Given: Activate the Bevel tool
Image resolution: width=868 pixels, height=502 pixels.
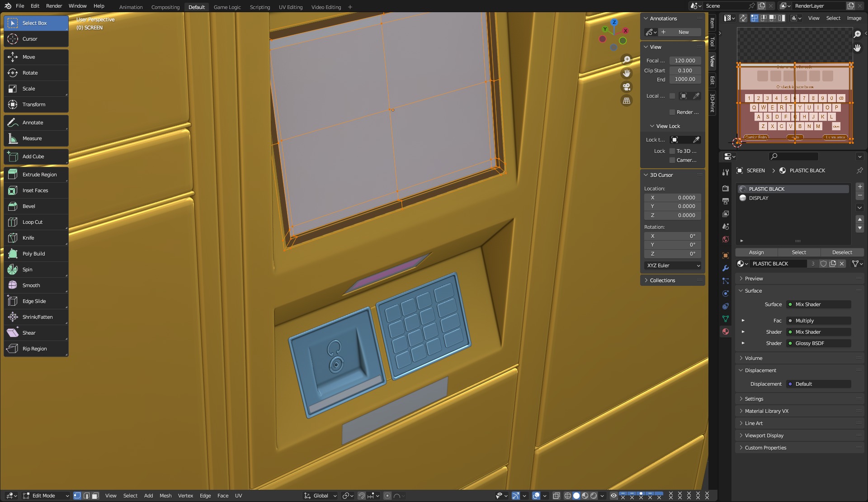Looking at the screenshot, I should coord(36,206).
